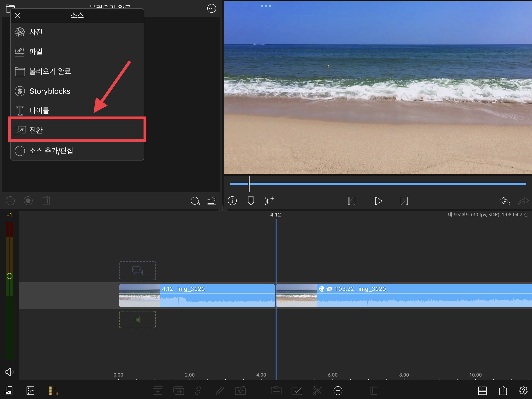Viewport: 532px width, 399px height.
Task: Tap the undo arrow icon
Action: pos(504,201)
